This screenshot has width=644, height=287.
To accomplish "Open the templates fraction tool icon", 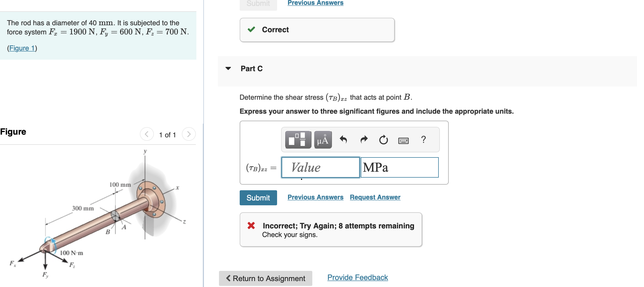I will tap(298, 140).
